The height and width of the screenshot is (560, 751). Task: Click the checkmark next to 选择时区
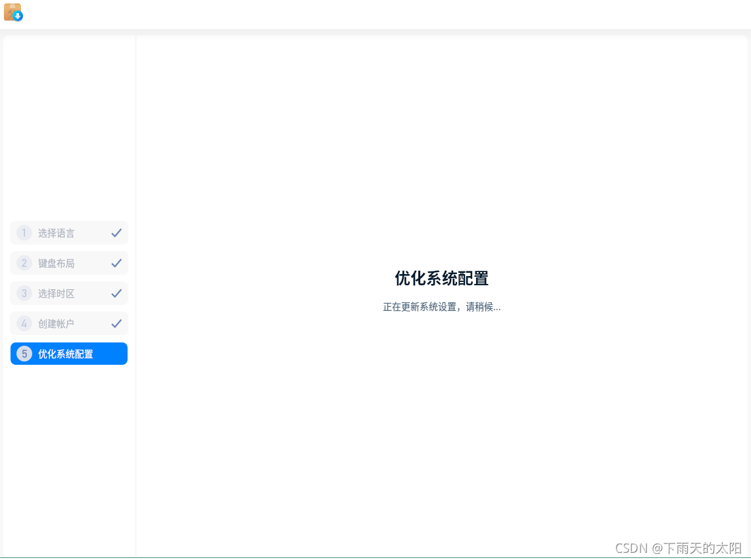pos(116,294)
